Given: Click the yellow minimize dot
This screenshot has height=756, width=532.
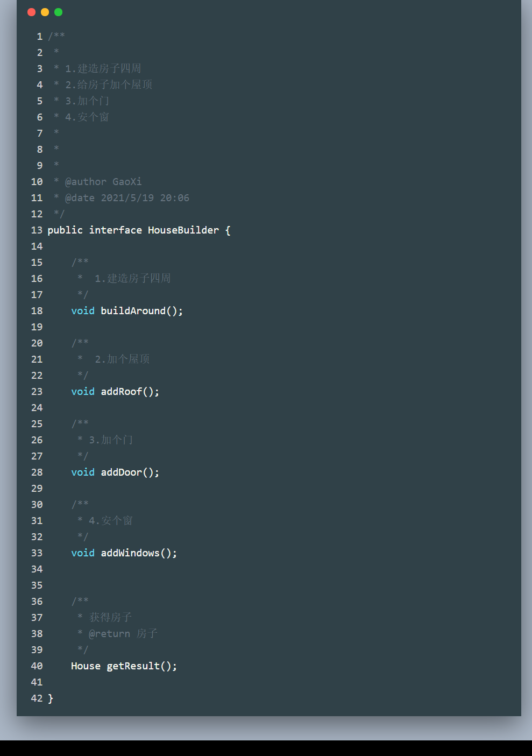Looking at the screenshot, I should click(45, 12).
